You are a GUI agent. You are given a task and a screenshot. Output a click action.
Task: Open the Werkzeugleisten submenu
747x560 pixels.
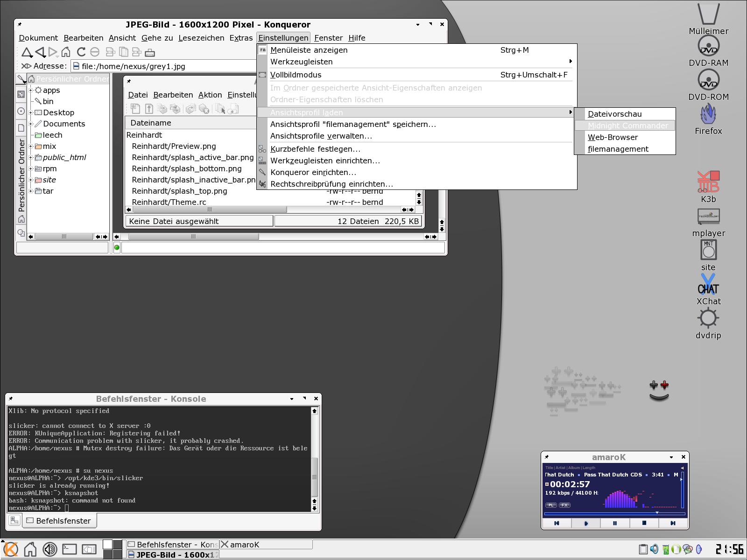point(417,62)
